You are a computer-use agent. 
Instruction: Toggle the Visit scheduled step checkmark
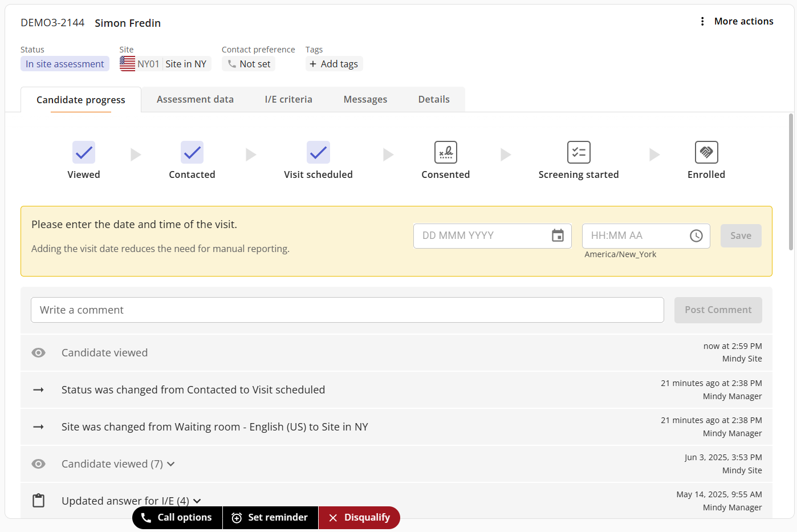[318, 152]
